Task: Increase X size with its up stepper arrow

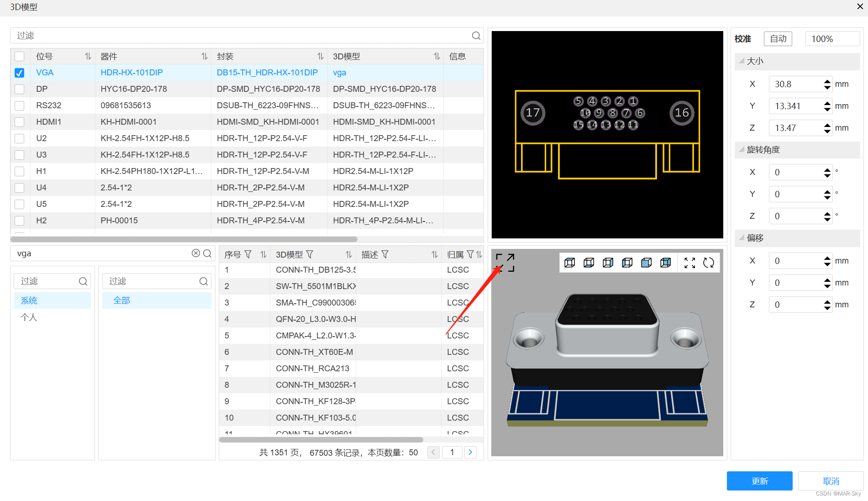Action: tap(827, 82)
